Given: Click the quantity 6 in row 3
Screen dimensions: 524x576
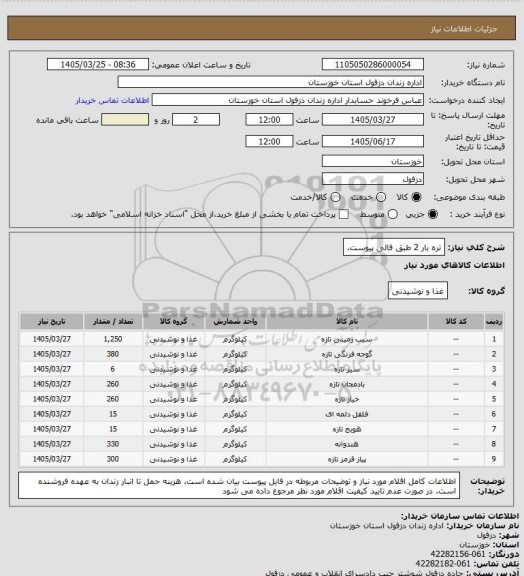Looking at the screenshot, I should point(113,369).
